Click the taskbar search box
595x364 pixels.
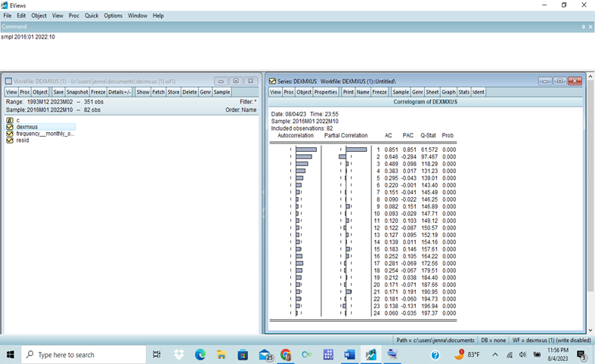pyautogui.click(x=83, y=354)
